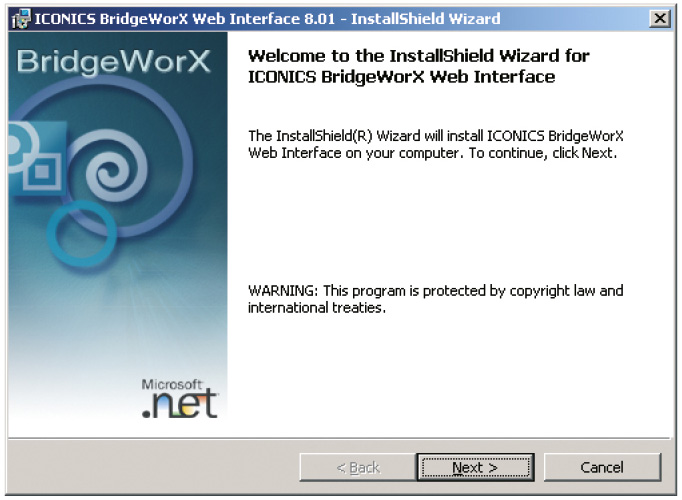Click the Next > button

[x=475, y=467]
